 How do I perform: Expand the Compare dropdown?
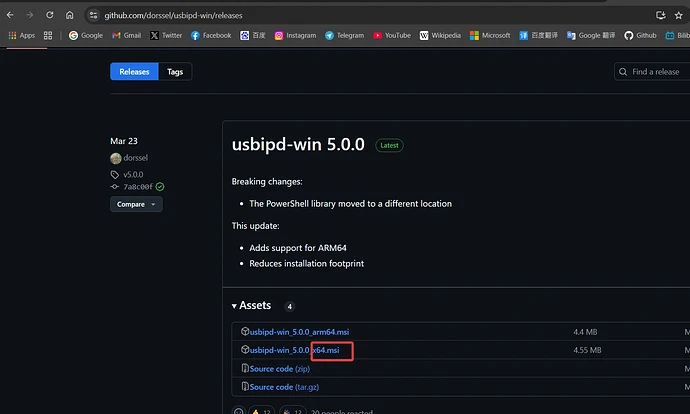(136, 204)
